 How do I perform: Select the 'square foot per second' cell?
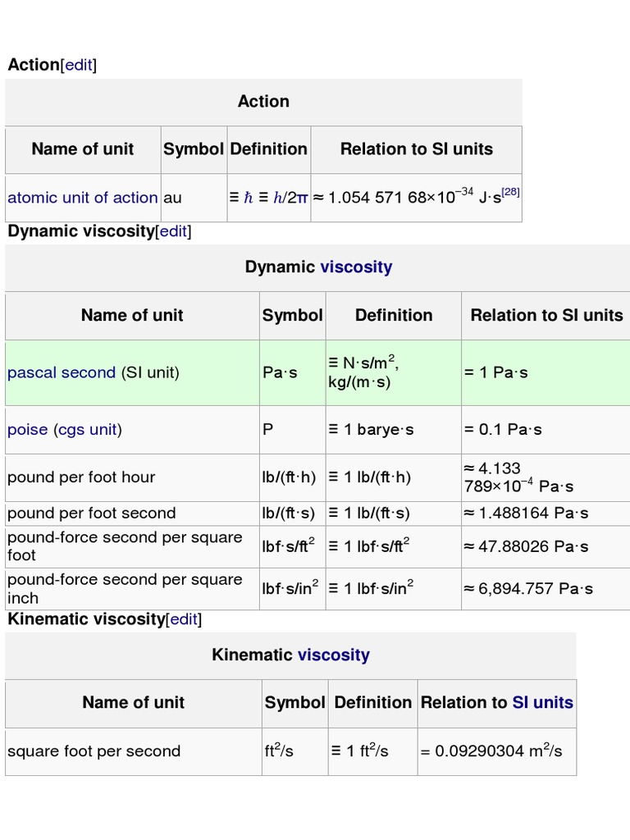[94, 751]
